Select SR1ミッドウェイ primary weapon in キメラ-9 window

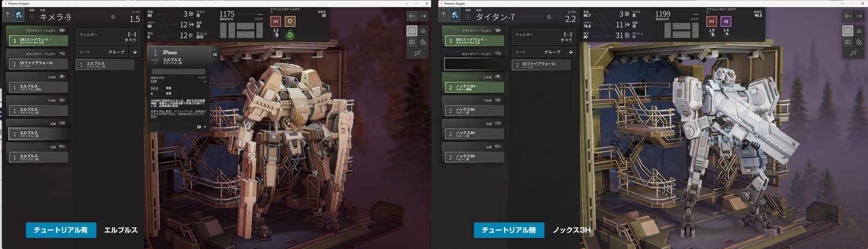point(39,41)
